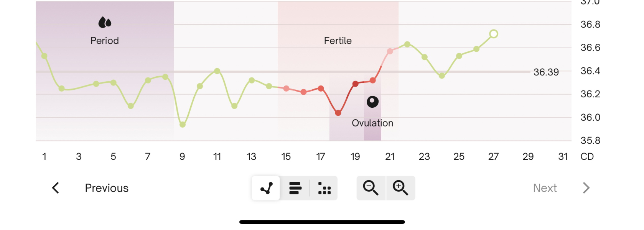Click the zoom in magnifier icon
644x230 pixels.
point(400,188)
